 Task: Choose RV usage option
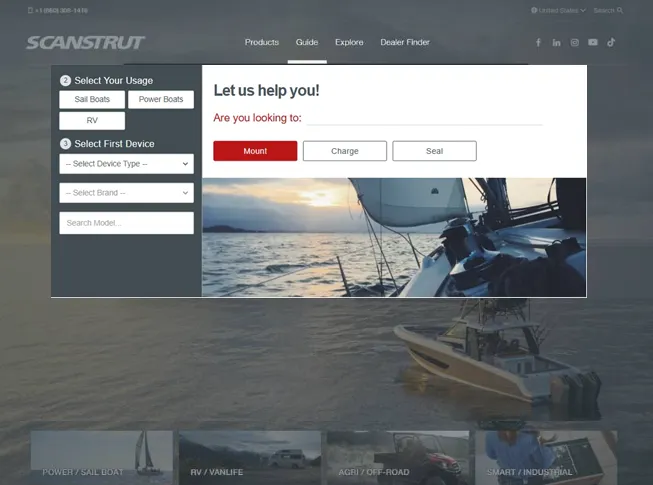click(x=92, y=120)
